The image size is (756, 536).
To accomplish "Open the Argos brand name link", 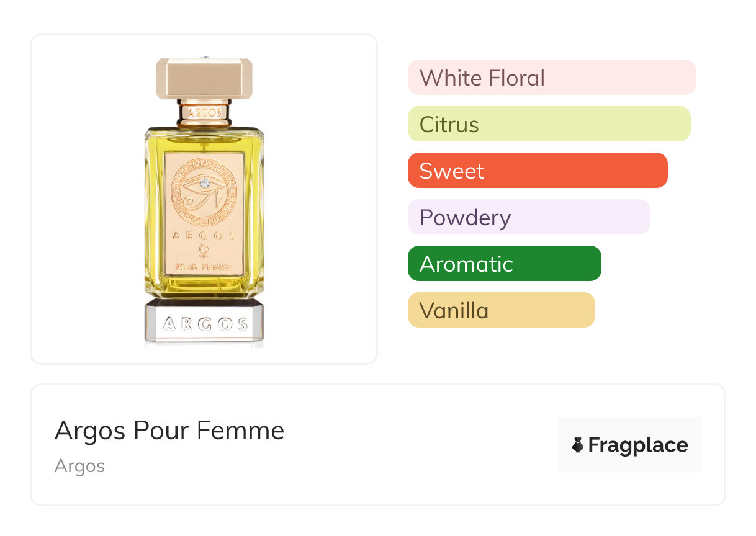I will tap(79, 466).
